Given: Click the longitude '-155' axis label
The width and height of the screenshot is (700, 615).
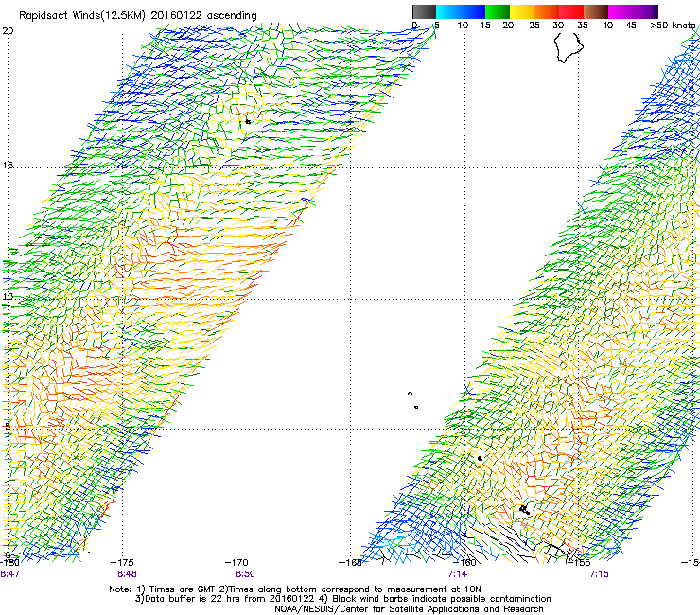Looking at the screenshot, I should pyautogui.click(x=579, y=562).
